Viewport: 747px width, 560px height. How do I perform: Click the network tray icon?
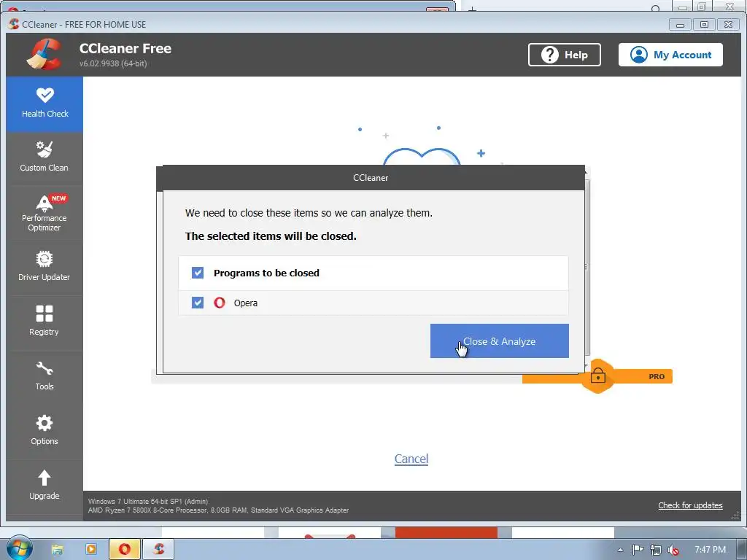656,550
